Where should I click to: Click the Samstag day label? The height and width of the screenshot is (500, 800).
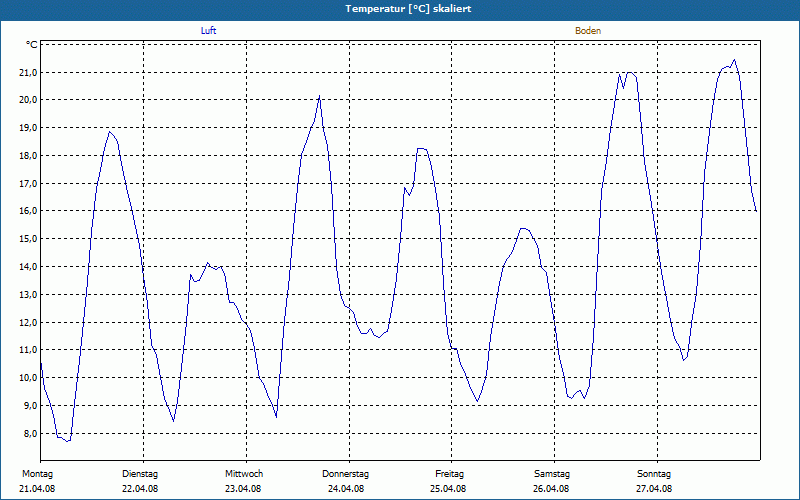click(x=552, y=474)
